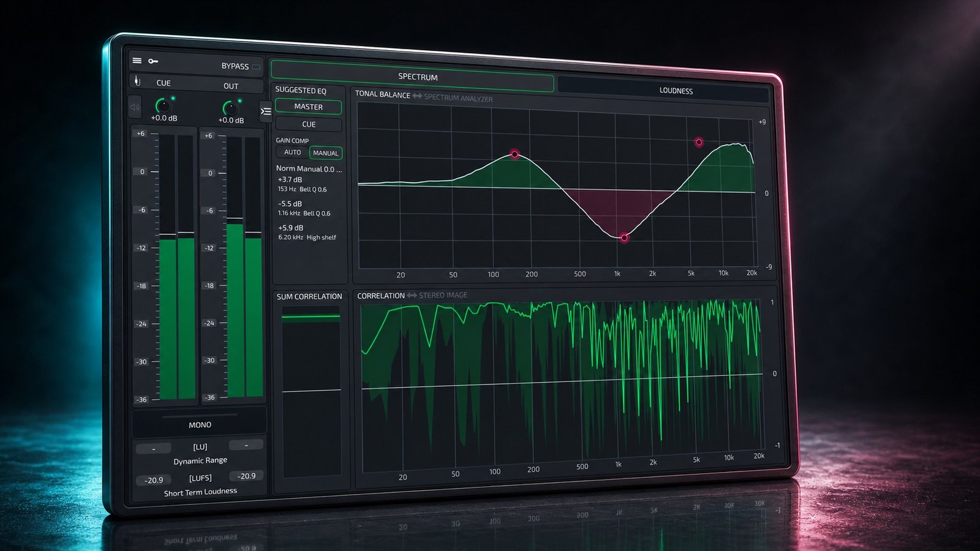This screenshot has width=980, height=551.
Task: Toggle the green LED beside OUT knob
Action: click(x=239, y=100)
